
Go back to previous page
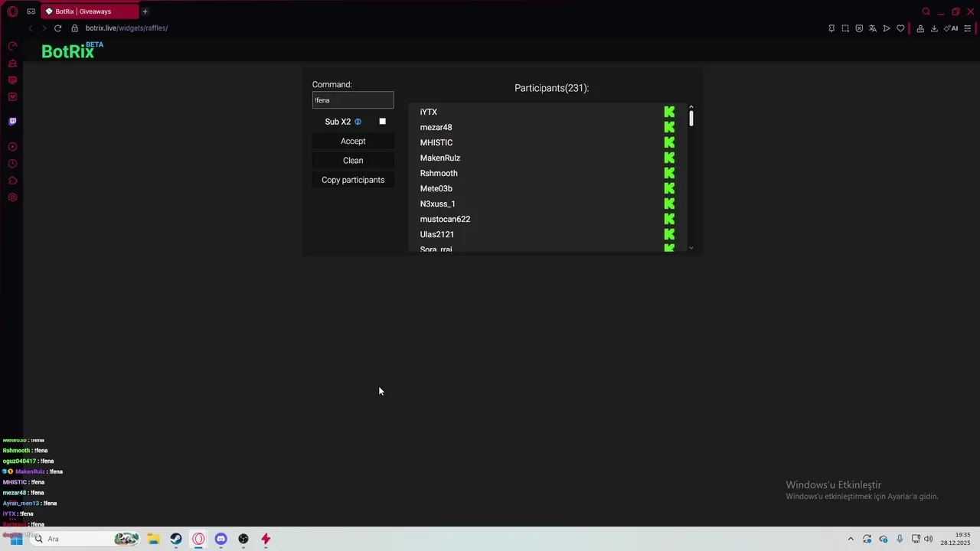[31, 28]
